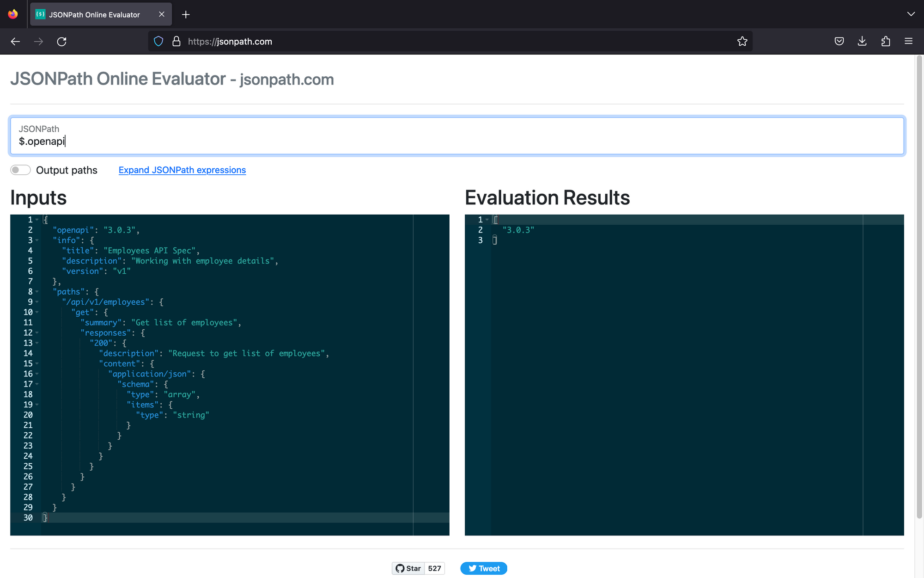Go forward to the next page
Screen dimensions: 924x578
pyautogui.click(x=39, y=42)
